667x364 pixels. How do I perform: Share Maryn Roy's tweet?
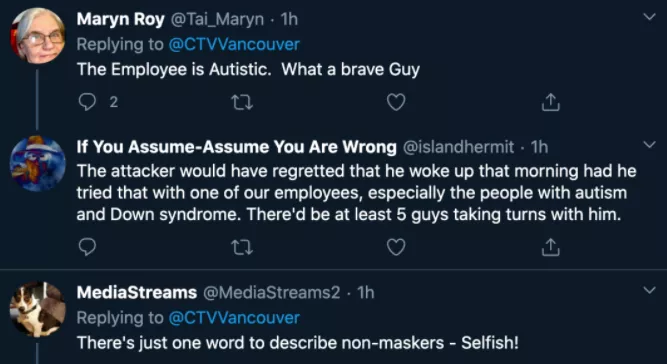550,102
